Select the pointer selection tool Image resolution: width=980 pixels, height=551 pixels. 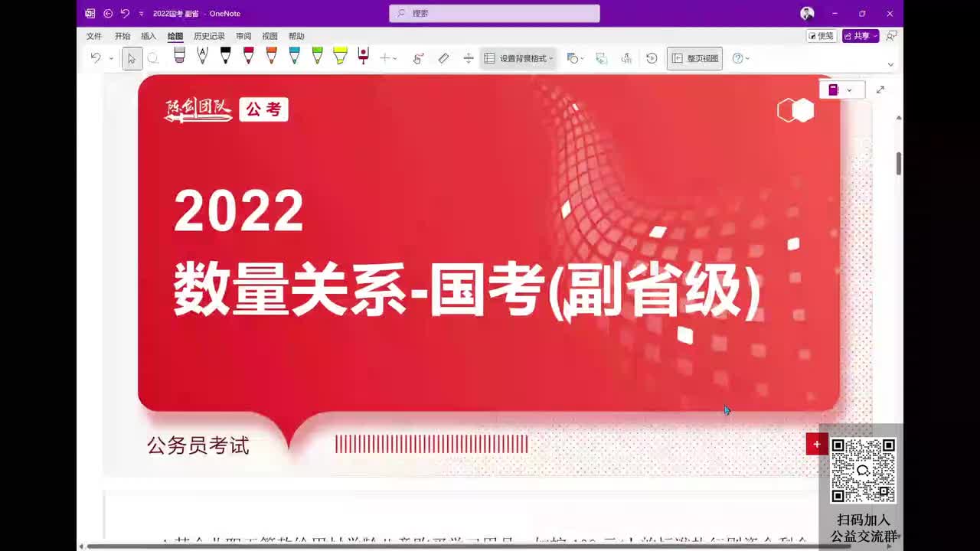click(x=132, y=58)
